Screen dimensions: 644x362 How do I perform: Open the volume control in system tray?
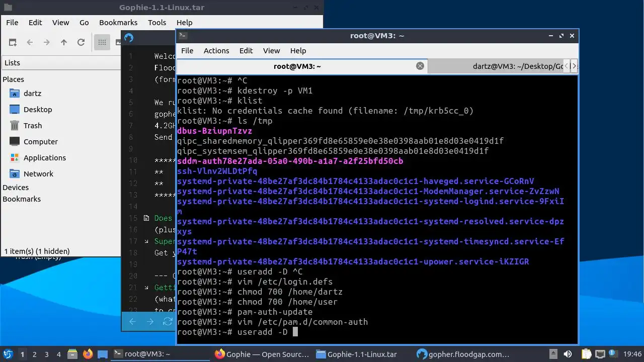568,354
